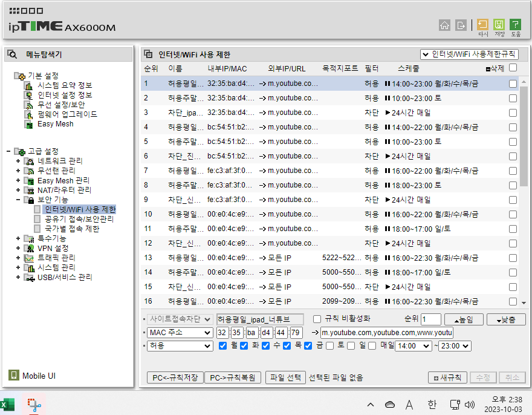The width and height of the screenshot is (532, 415).
Task: Expand the 네트워크 관리 tree node
Action: (x=18, y=161)
